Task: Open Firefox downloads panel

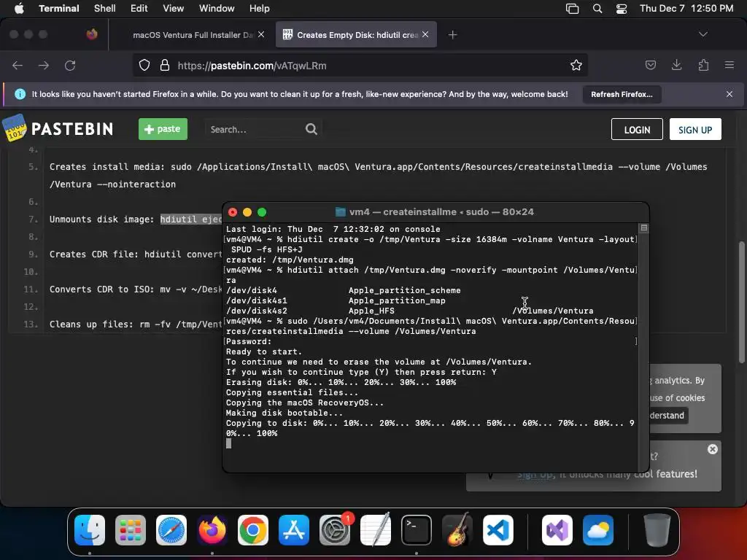Action: [676, 65]
